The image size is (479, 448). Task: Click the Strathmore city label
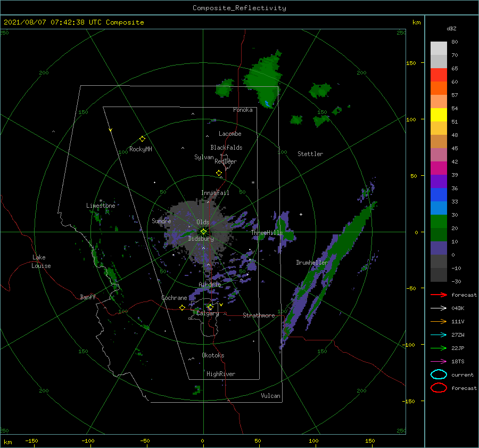coord(259,315)
